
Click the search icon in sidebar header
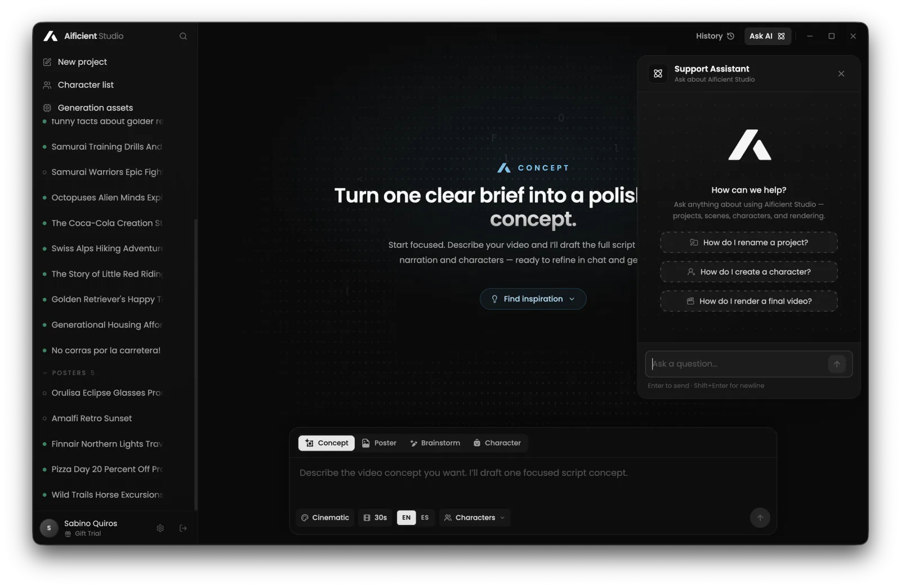click(183, 36)
